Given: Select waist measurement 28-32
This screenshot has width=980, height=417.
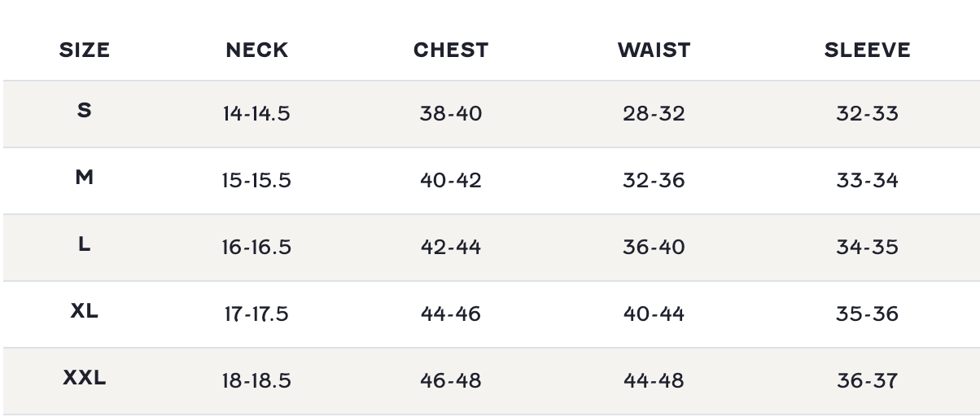Looking at the screenshot, I should [x=654, y=113].
